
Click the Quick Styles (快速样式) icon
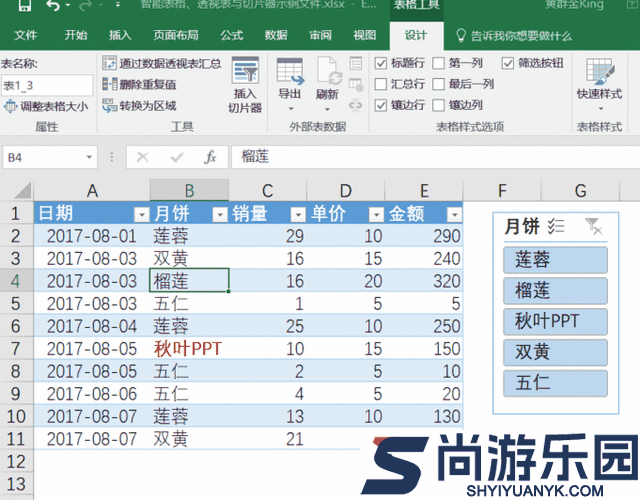tap(600, 71)
